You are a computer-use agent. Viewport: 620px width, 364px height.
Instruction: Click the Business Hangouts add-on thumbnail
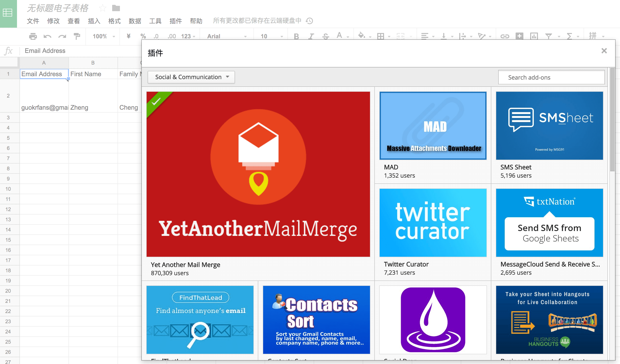[549, 320]
